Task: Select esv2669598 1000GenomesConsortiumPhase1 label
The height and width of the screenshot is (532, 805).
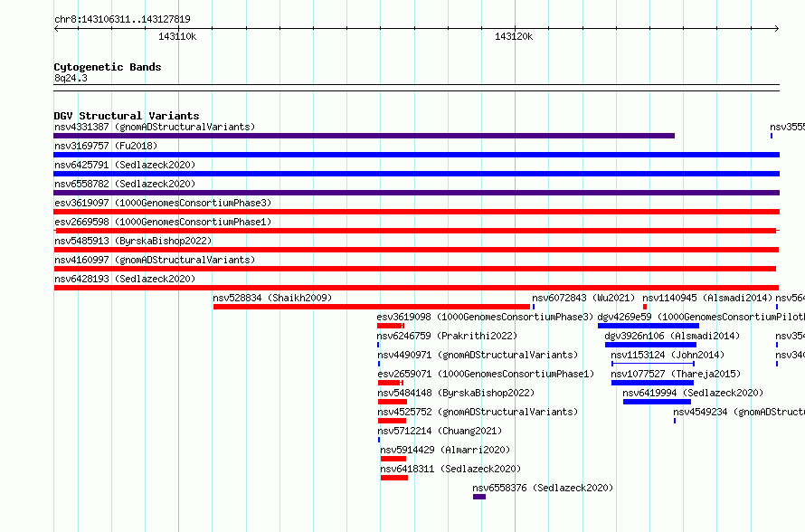Action: point(163,222)
